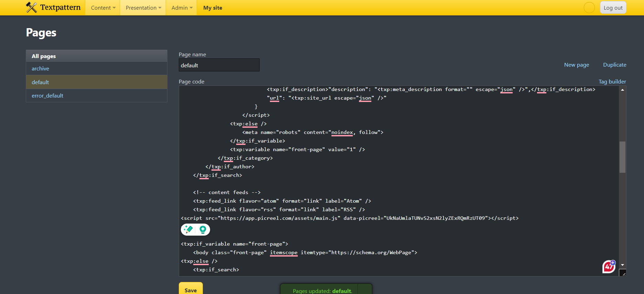Click the txp:if_variable name="front-page" line
644x294 pixels.
[x=234, y=244]
